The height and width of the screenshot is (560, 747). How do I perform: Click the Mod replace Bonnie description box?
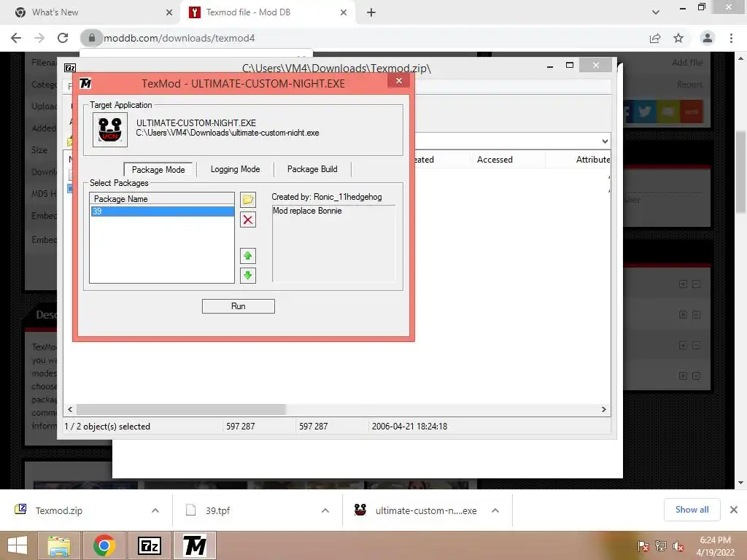click(x=333, y=243)
